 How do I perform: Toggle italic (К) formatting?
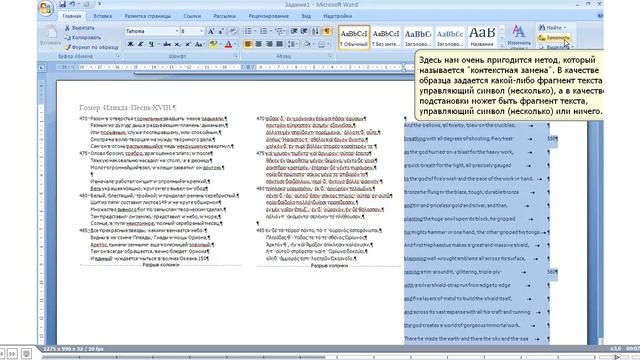pyautogui.click(x=140, y=44)
